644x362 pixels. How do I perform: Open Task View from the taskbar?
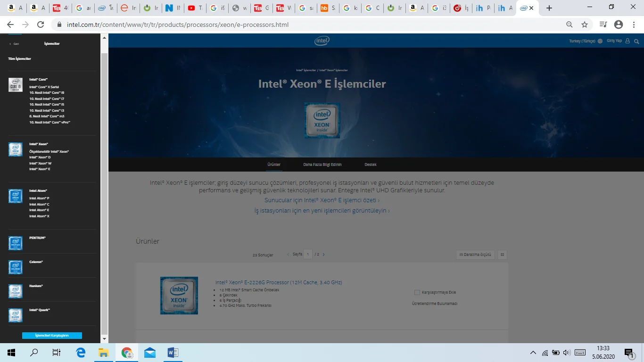point(57,353)
